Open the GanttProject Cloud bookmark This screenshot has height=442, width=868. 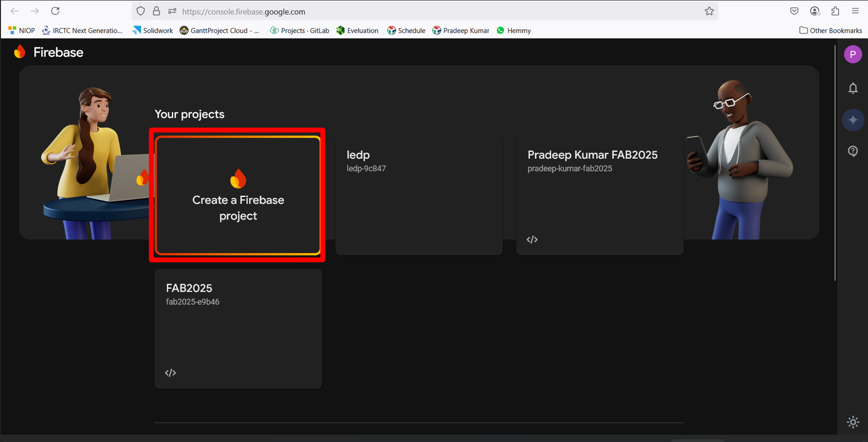click(x=220, y=30)
